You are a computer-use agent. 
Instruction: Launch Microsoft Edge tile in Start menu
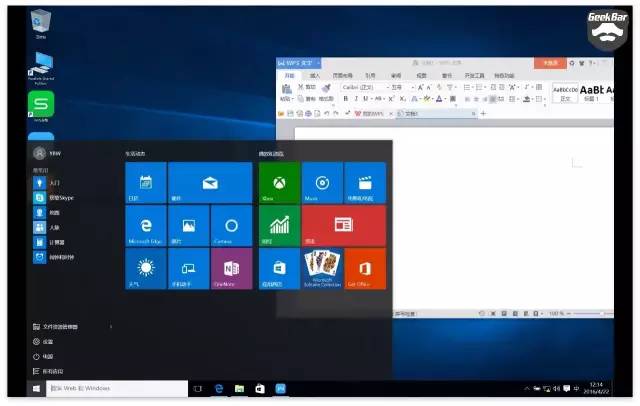[x=146, y=226]
